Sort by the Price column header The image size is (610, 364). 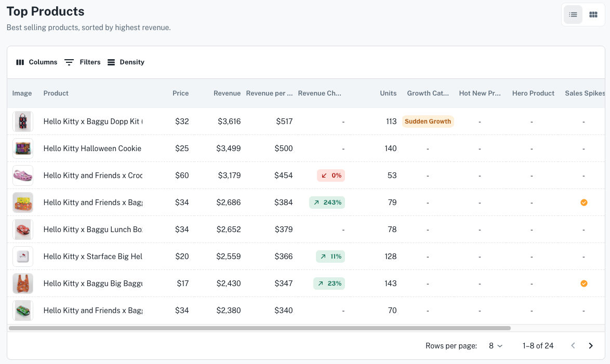180,93
